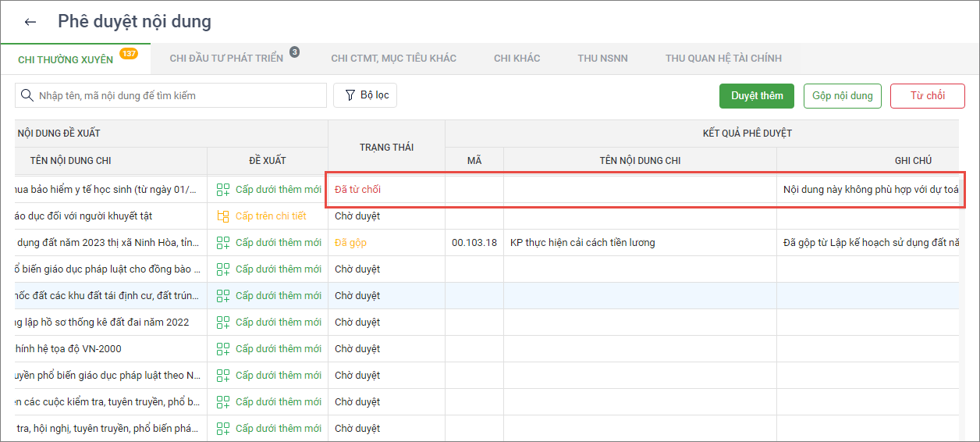Click the add icon in the last row
The image size is (980, 442).
point(224,429)
